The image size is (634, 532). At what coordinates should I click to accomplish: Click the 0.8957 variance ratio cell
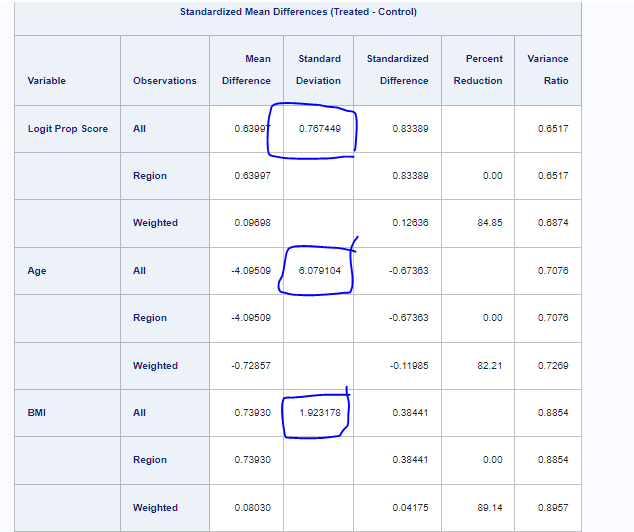553,508
